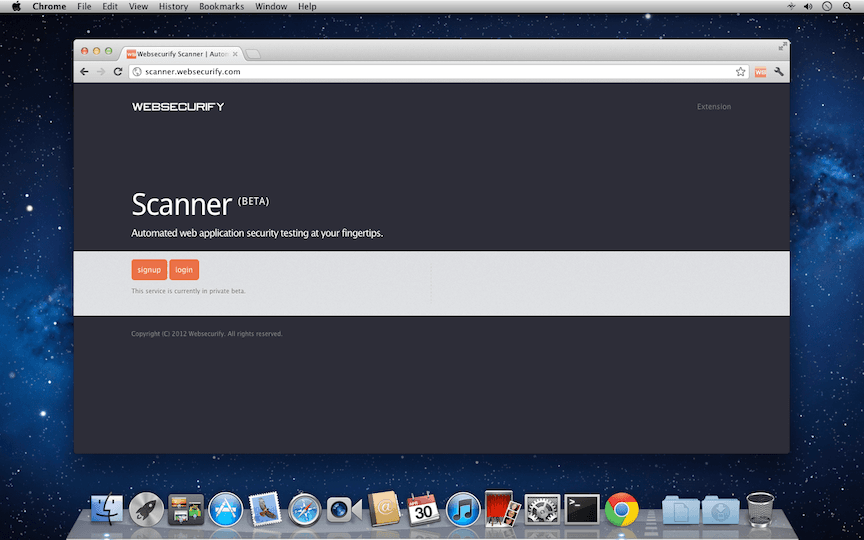This screenshot has width=864, height=540.
Task: Open a new tab button
Action: point(252,54)
